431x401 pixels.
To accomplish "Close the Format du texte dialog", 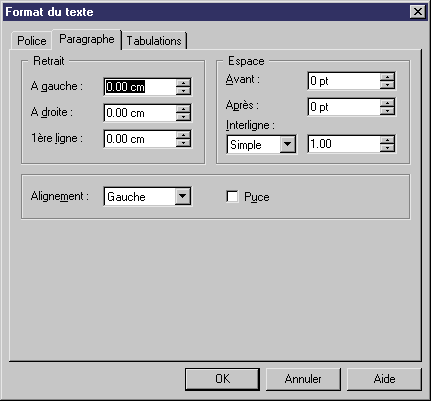I will tap(417, 12).
